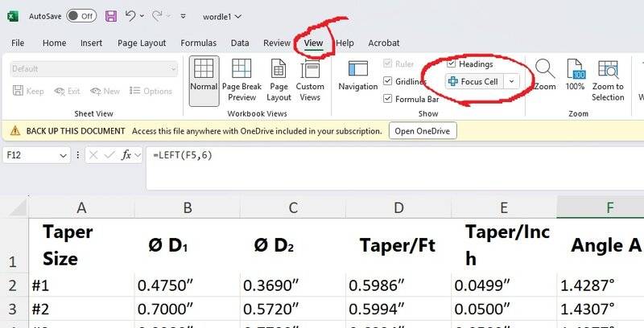Click the warning icon in backup banner

[x=15, y=131]
